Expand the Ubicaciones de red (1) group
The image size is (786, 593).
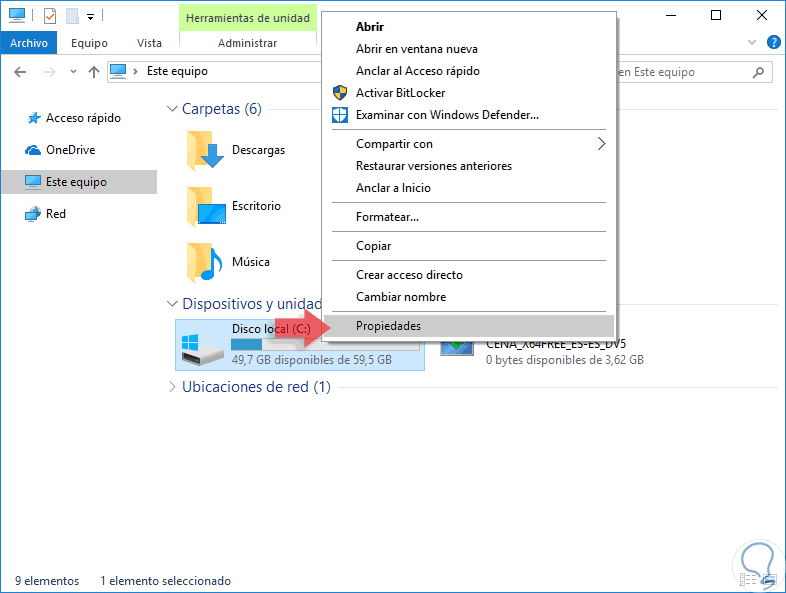tap(172, 387)
